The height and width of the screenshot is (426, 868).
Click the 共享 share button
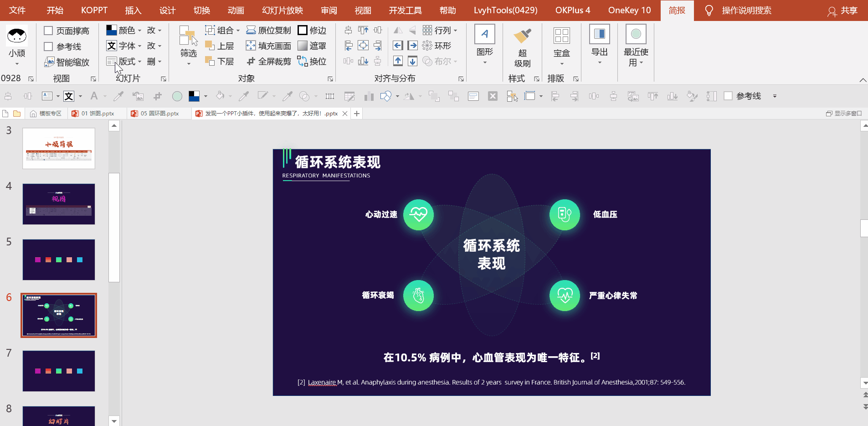pos(842,10)
